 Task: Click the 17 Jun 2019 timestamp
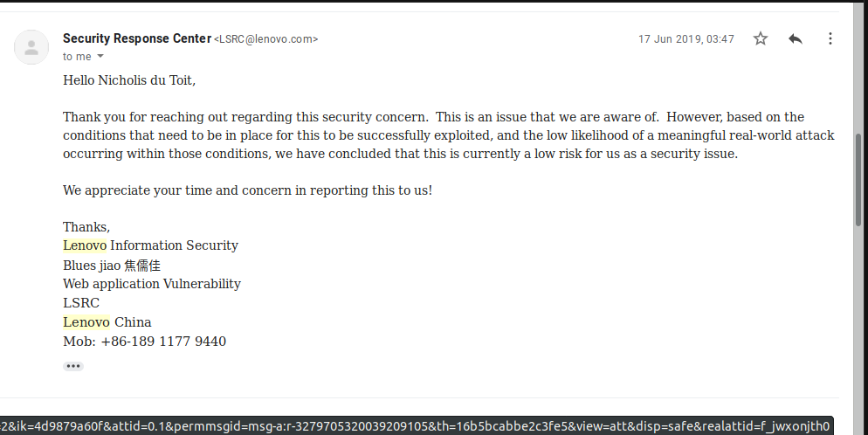coord(685,39)
